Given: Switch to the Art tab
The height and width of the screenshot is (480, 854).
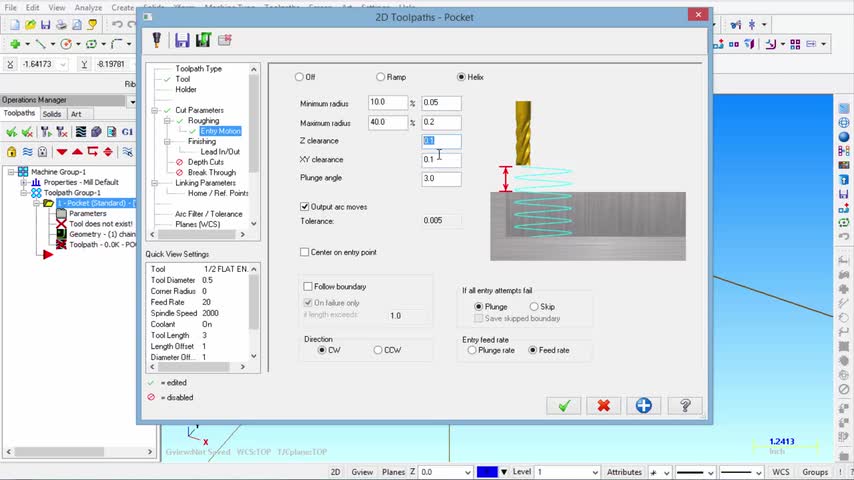Looking at the screenshot, I should click(x=76, y=114).
